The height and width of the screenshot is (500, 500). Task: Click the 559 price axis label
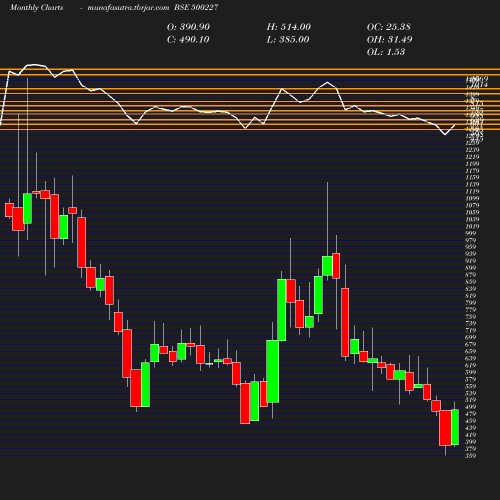471,386
